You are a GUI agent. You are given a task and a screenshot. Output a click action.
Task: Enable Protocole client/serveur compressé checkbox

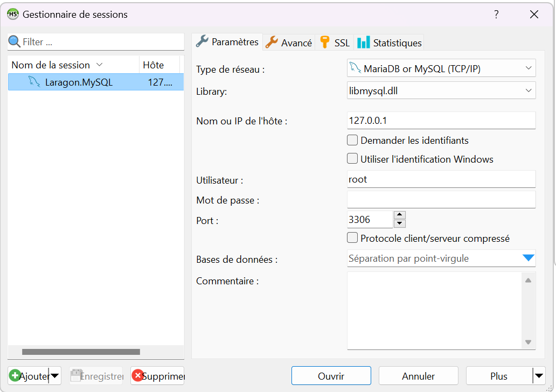coord(352,238)
